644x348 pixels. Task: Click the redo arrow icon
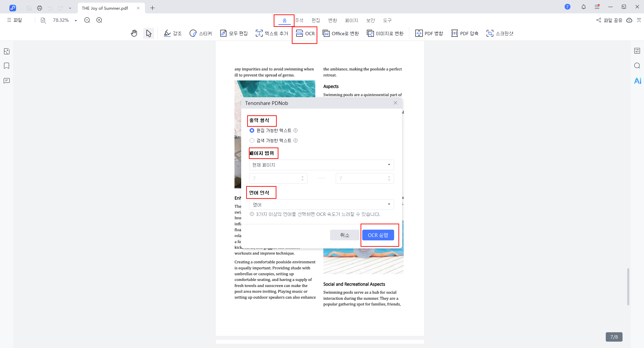point(60,8)
